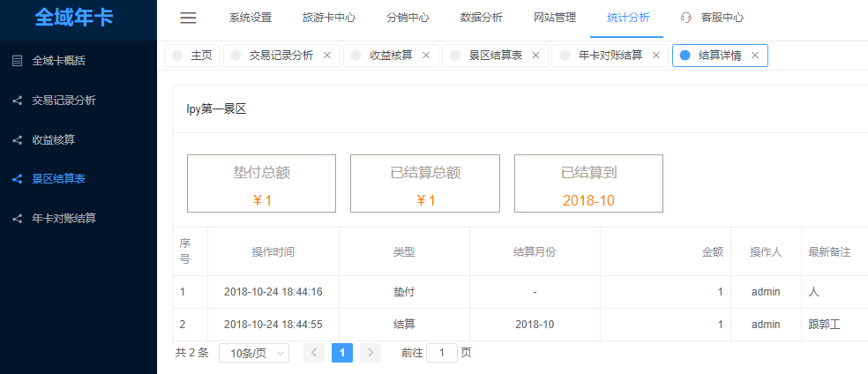Close the 交易记录分析 tab
The width and height of the screenshot is (868, 374).
[x=327, y=56]
